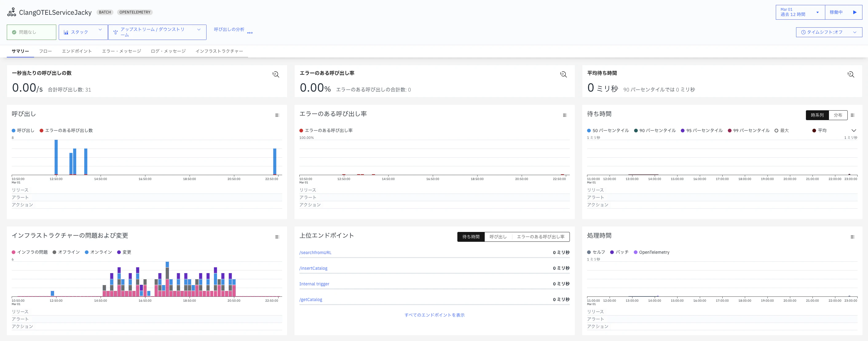The width and height of the screenshot is (868, 341).
Task: Click the BATCH tag
Action: [x=105, y=12]
